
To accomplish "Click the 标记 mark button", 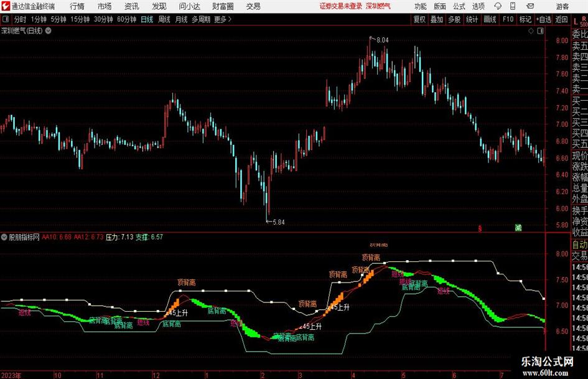I will (x=525, y=19).
